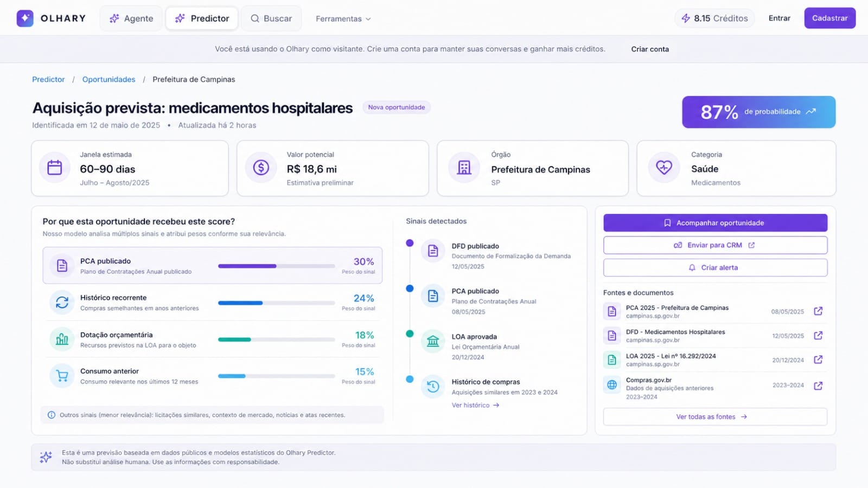This screenshot has width=868, height=488.
Task: Go to Oportunidades breadcrumb
Action: click(108, 79)
